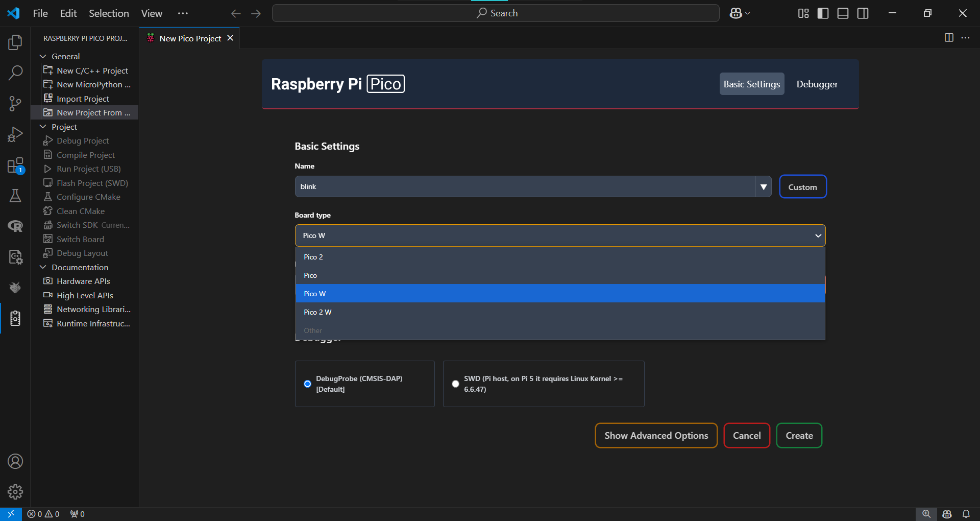
Task: Toggle the bottom Panel visibility
Action: pos(843,13)
